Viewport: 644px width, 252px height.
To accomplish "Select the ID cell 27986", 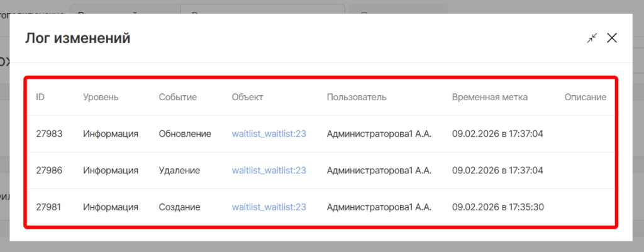I will 49,170.
